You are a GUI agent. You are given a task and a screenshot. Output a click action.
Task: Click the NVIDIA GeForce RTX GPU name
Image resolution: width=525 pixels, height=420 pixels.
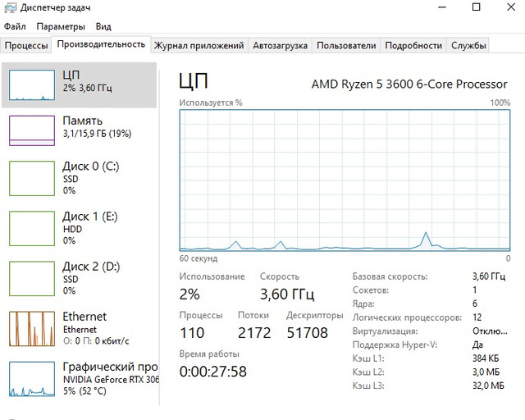111,380
